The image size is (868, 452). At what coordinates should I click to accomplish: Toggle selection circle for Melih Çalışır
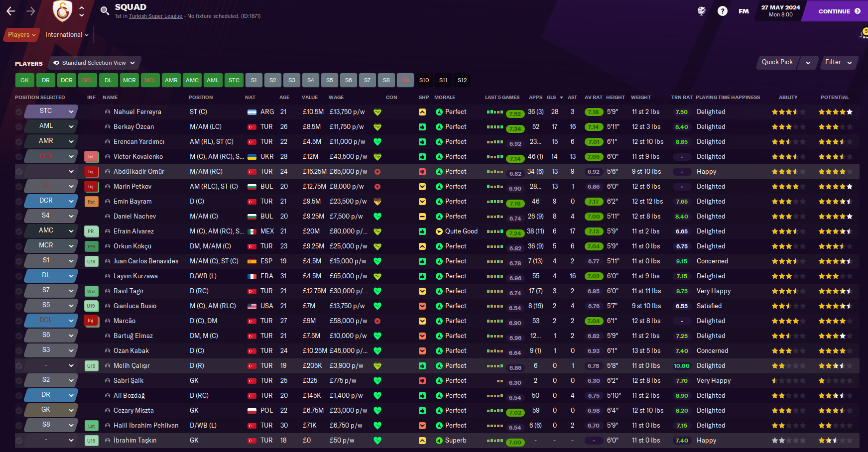19,366
